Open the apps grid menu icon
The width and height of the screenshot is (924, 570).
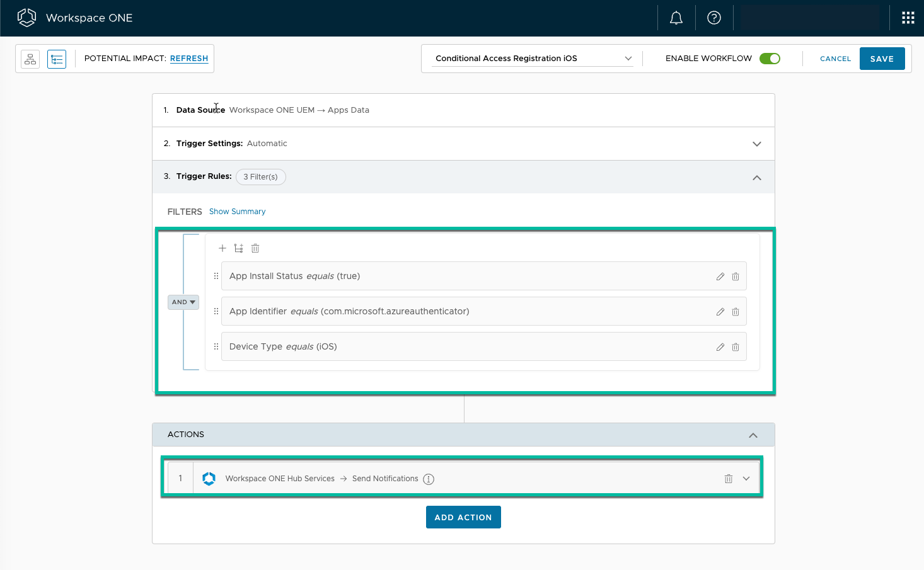(908, 18)
